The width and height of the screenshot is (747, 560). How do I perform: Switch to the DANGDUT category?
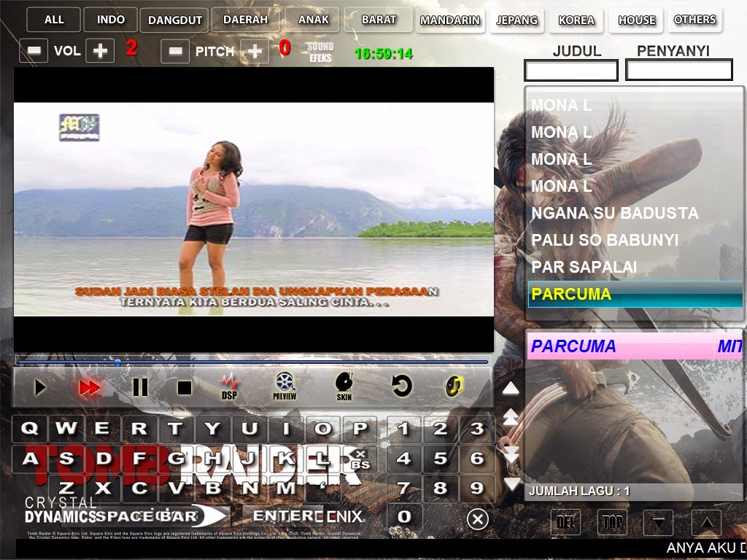[175, 20]
